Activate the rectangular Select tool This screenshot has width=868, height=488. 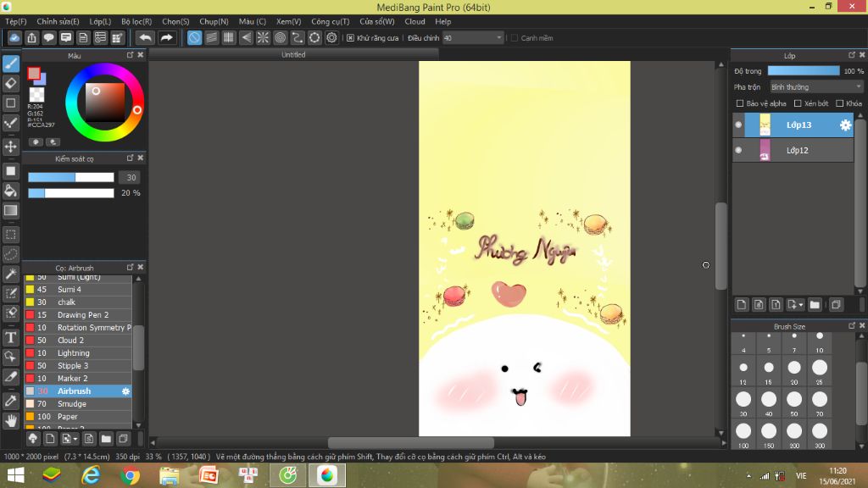10,235
